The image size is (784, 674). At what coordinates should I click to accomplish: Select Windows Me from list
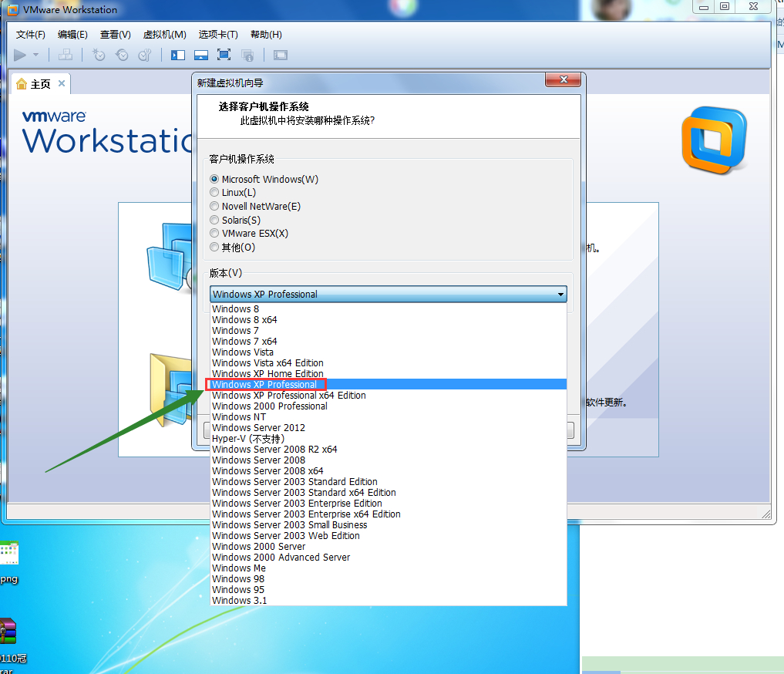pyautogui.click(x=388, y=568)
